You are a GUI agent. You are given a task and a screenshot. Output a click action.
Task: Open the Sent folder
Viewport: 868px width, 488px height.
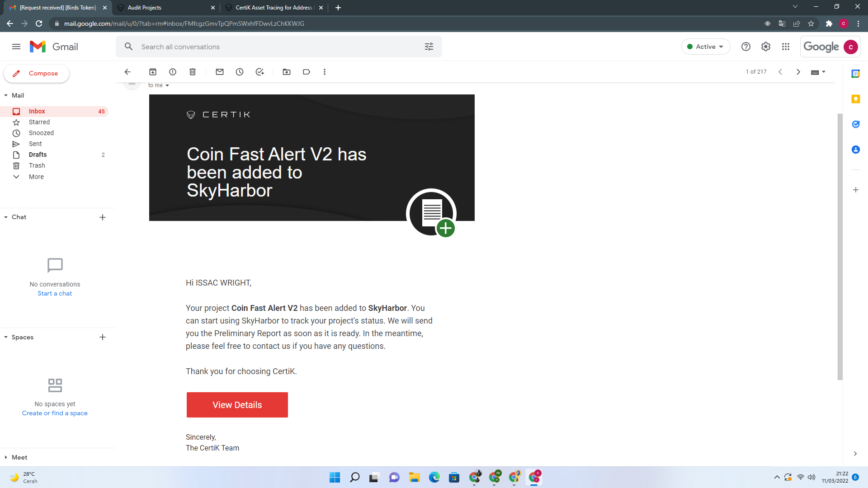click(54, 144)
